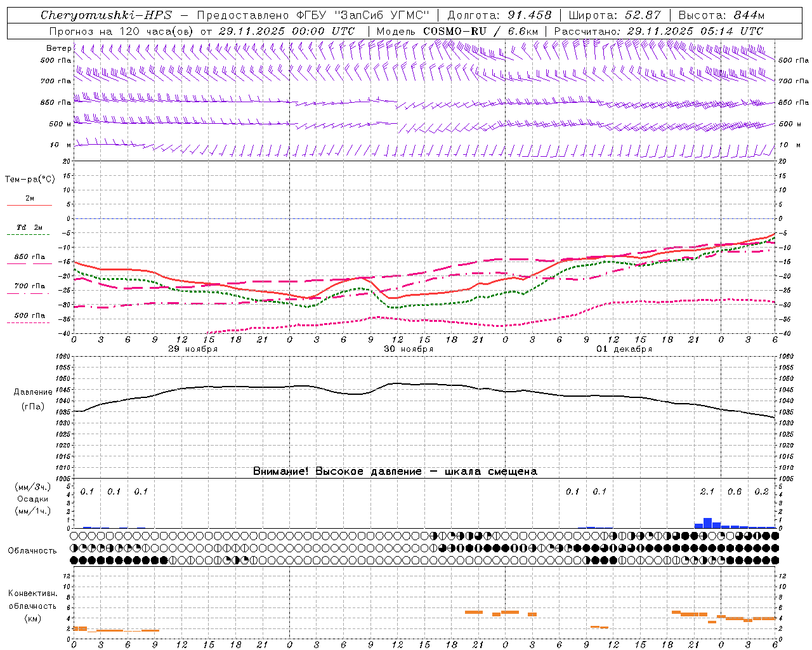Click the Осадки precipitation label
The height and width of the screenshot is (650, 812).
tap(33, 499)
